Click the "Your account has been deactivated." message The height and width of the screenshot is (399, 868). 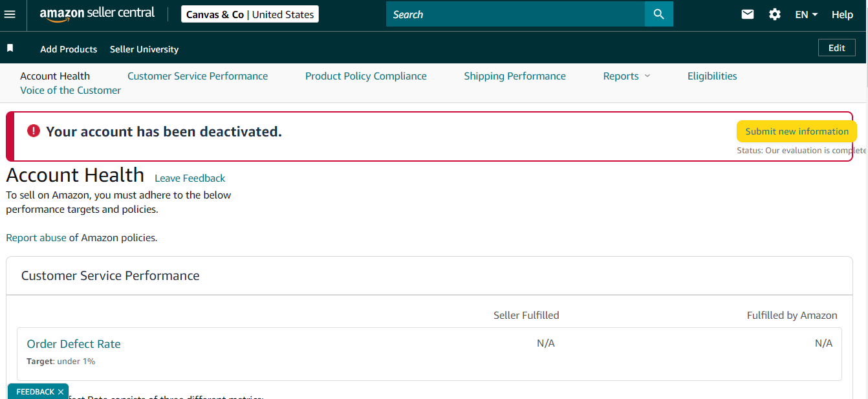[x=164, y=131]
